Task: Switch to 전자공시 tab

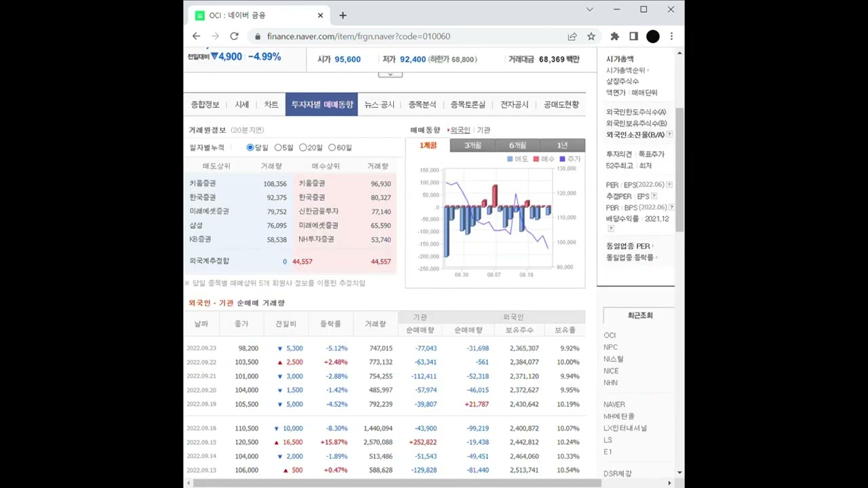Action: click(x=514, y=104)
